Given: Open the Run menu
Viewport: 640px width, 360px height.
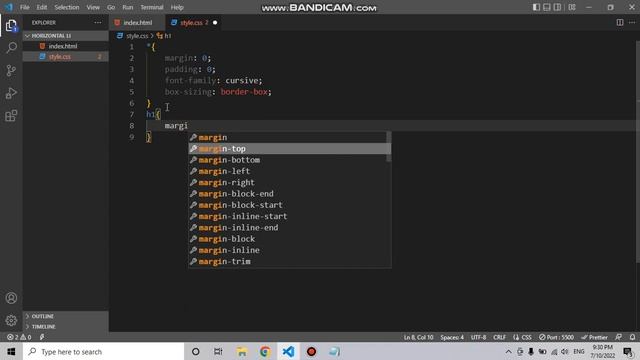Looking at the screenshot, I should (128, 7).
